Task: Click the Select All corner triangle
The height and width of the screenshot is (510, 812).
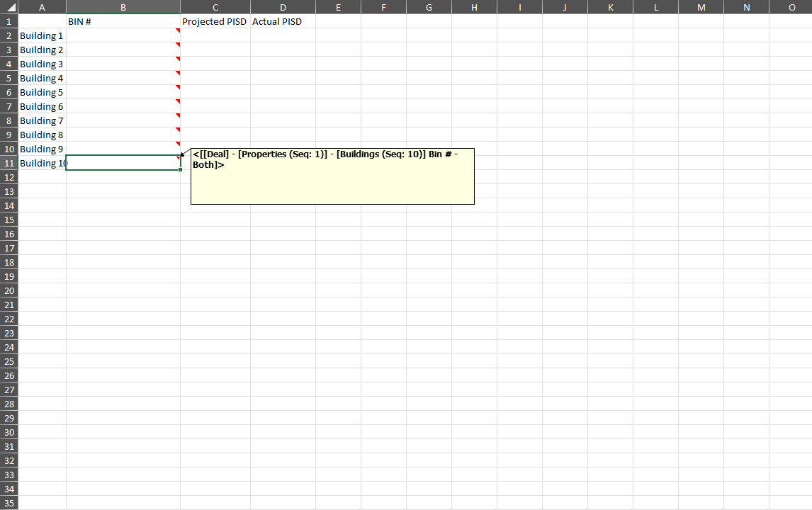Action: point(9,7)
